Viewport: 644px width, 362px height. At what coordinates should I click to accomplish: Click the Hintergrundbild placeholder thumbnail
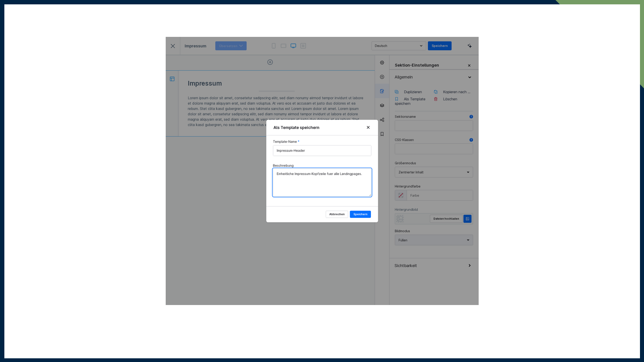pyautogui.click(x=400, y=219)
